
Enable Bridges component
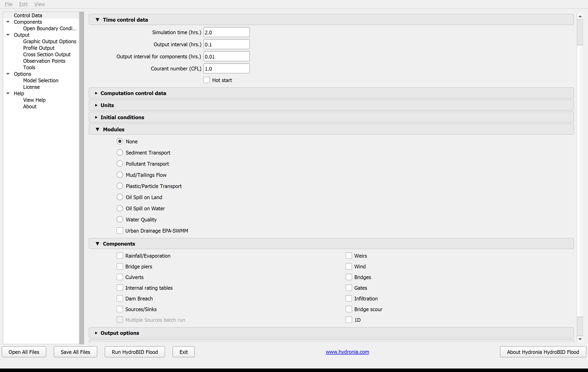(349, 277)
